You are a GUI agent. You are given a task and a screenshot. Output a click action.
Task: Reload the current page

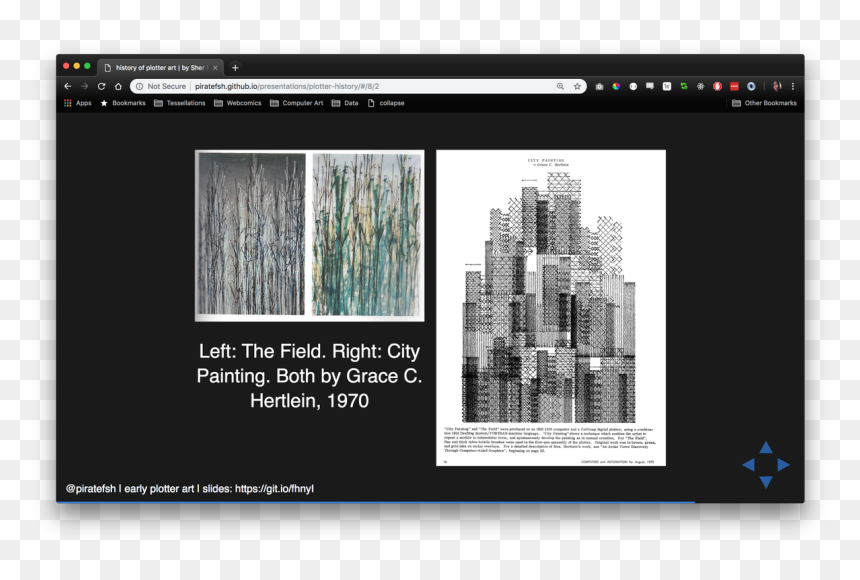101,86
